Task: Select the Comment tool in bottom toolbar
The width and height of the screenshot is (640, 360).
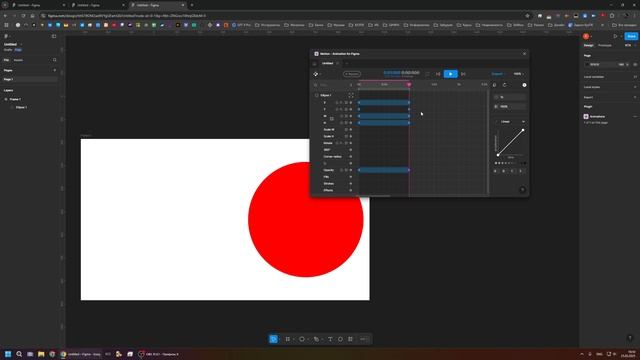Action: (x=340, y=339)
